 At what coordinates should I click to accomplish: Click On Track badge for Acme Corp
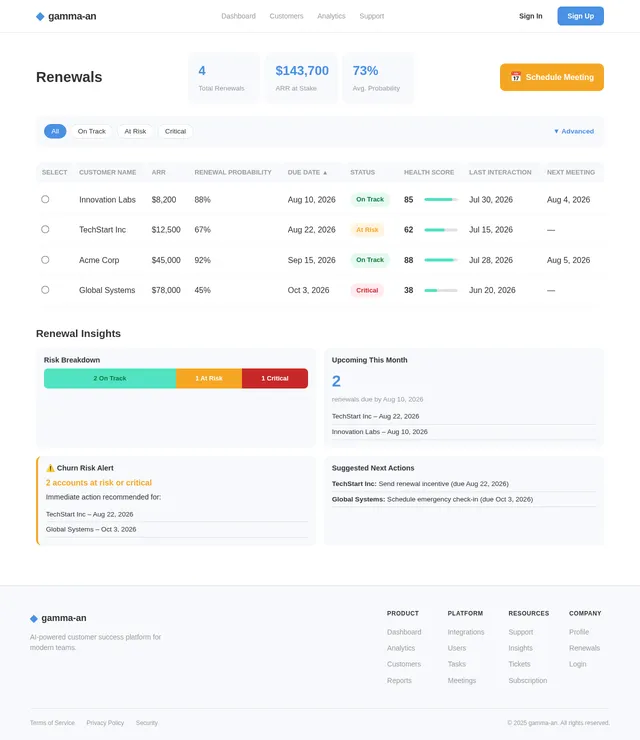(x=370, y=260)
